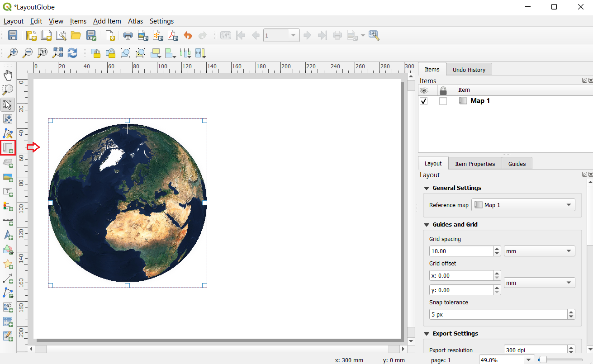This screenshot has height=364, width=593.
Task: Select the Add Map tool
Action: [8, 147]
